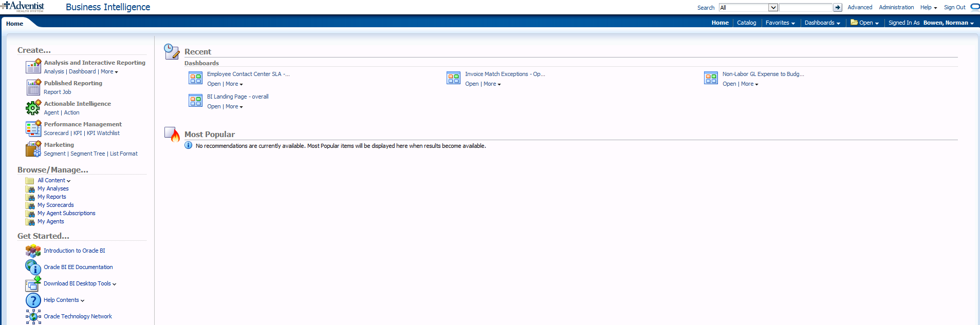Open the Administration page

coord(896,7)
